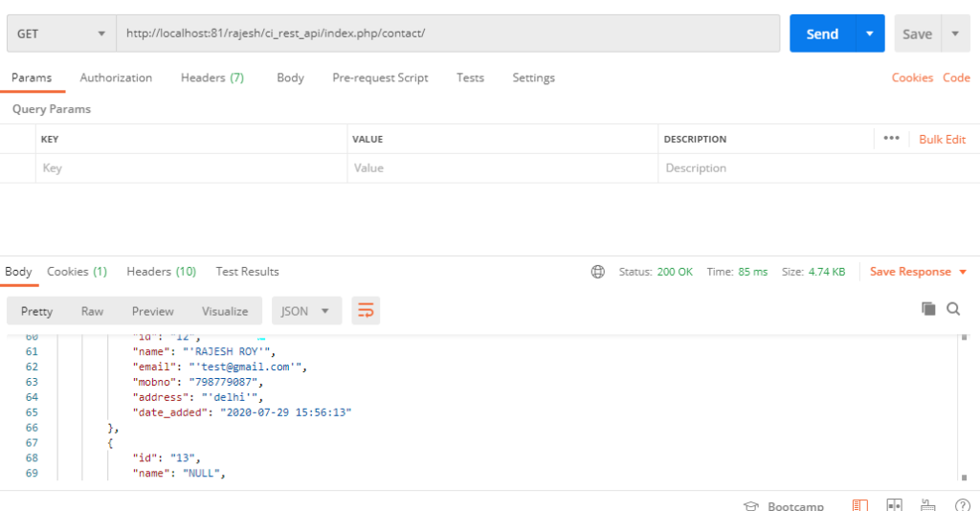Click the response time "85 ms"
This screenshot has width=980, height=511.
(x=752, y=272)
